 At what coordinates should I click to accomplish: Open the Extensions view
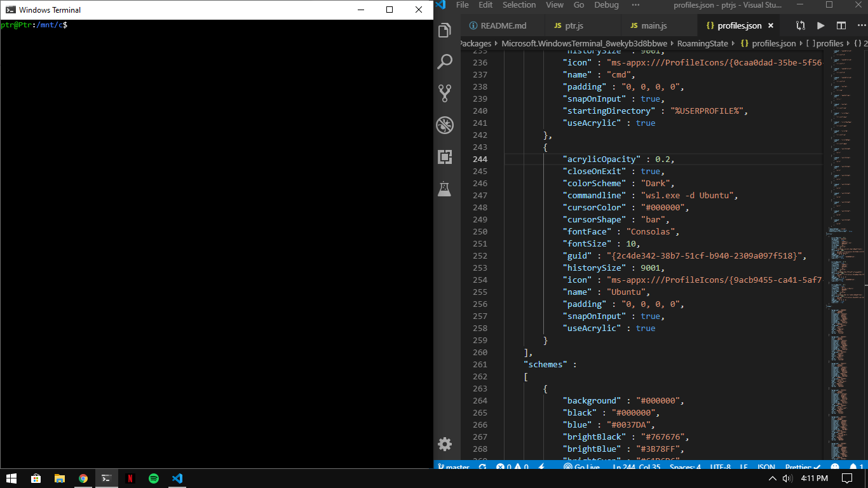tap(445, 157)
